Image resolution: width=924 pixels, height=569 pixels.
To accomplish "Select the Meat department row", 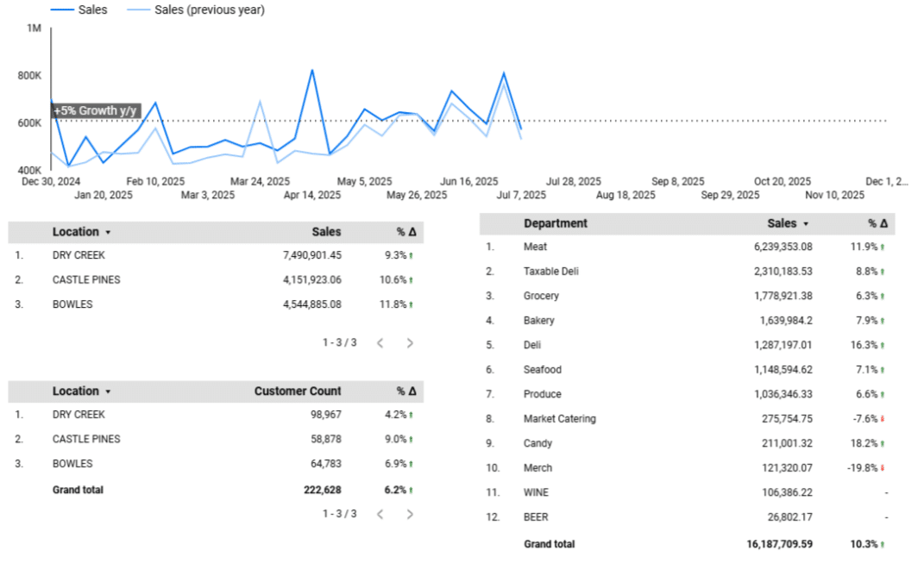I will pyautogui.click(x=535, y=247).
